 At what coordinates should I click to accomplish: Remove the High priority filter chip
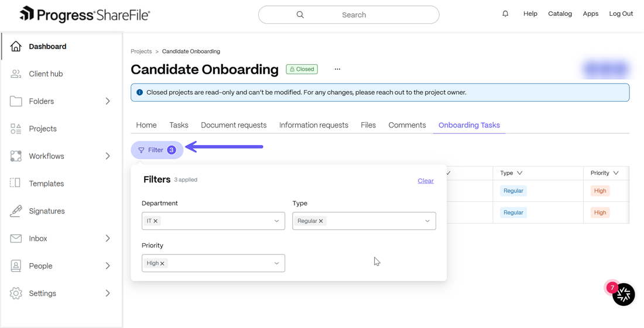point(162,263)
